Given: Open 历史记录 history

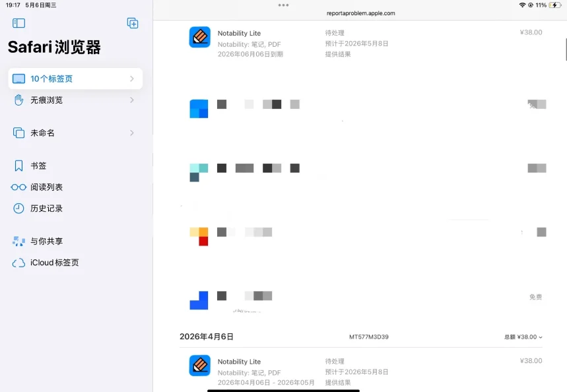Looking at the screenshot, I should pos(46,209).
